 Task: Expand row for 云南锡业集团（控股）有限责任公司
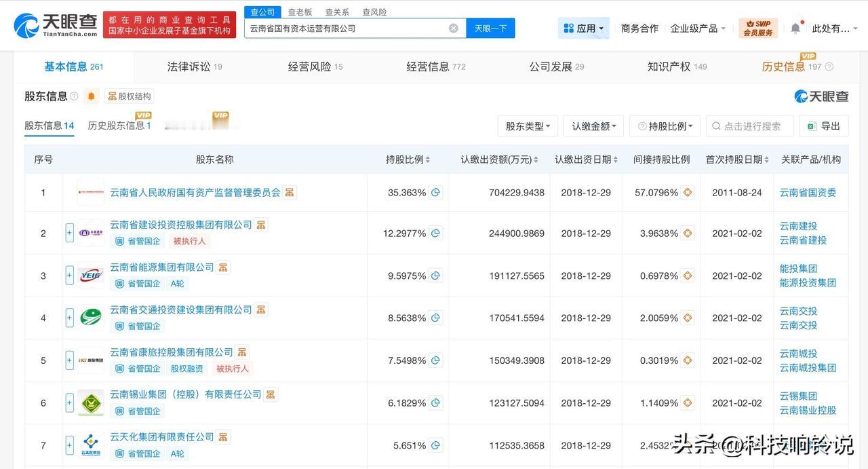[x=69, y=403]
